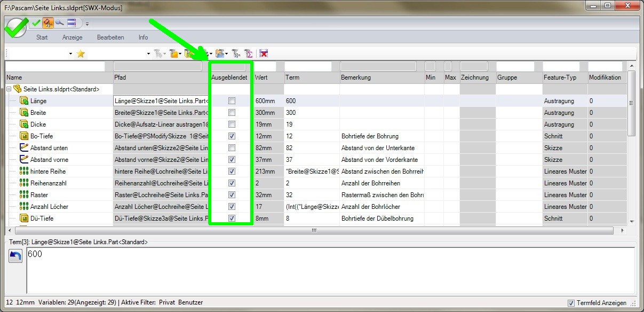The width and height of the screenshot is (644, 312).
Task: Click the Wert column header
Action: click(261, 77)
